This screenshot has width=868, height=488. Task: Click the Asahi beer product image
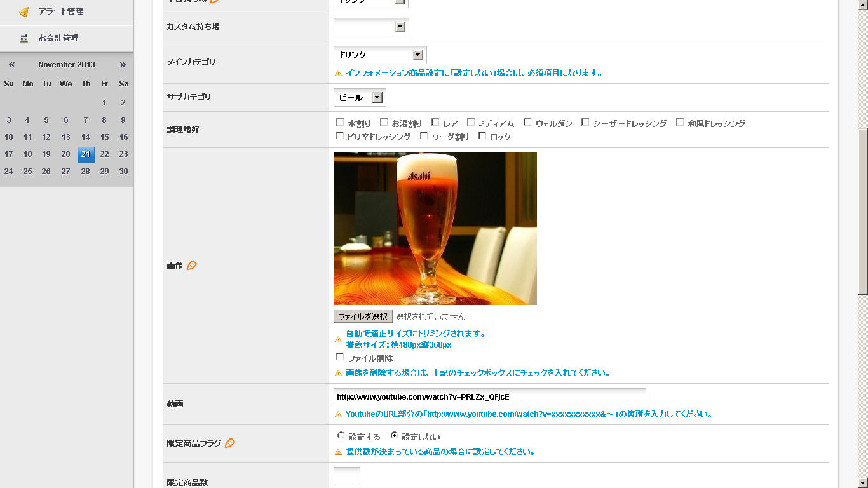pyautogui.click(x=435, y=229)
